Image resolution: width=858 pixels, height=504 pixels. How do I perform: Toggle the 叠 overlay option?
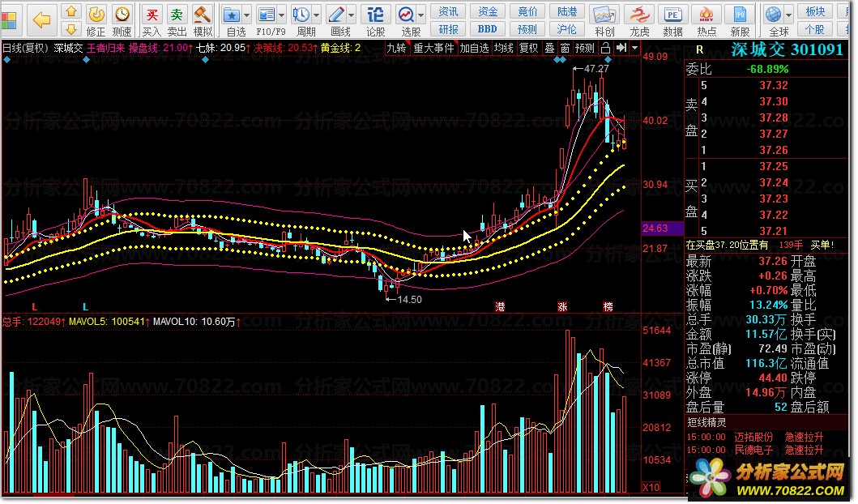549,48
